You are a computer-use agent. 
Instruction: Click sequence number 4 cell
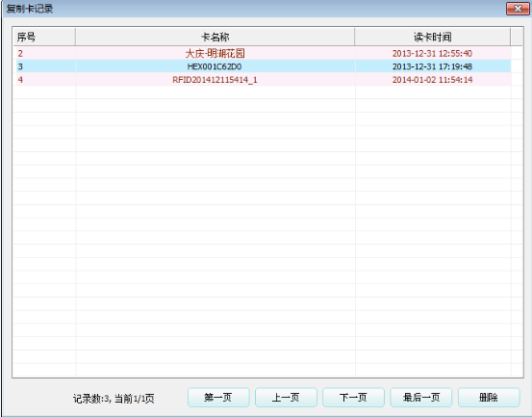[x=45, y=80]
